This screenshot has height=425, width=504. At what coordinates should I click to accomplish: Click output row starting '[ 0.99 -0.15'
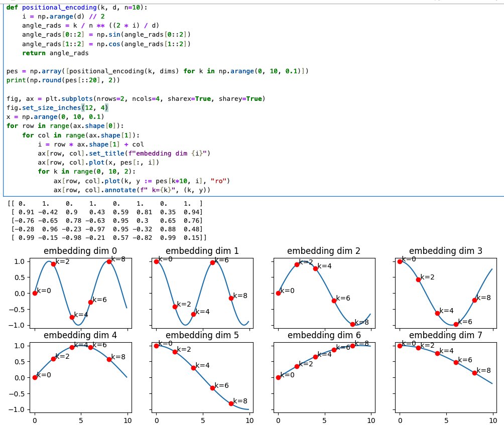click(108, 238)
